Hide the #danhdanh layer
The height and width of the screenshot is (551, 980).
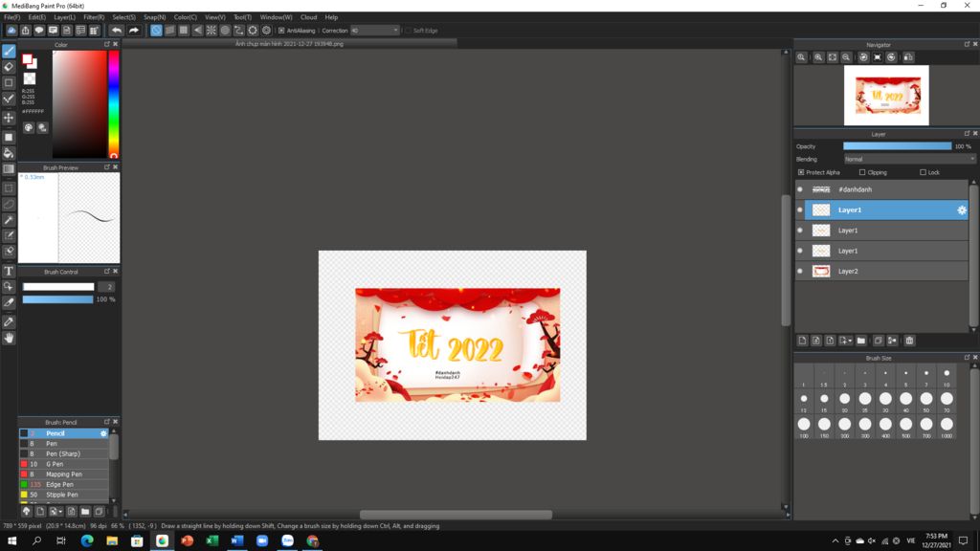(x=800, y=189)
